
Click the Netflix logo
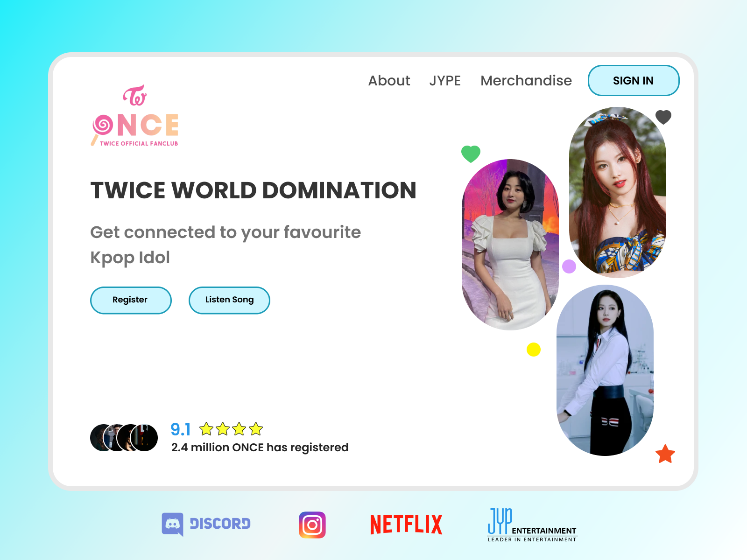(406, 525)
